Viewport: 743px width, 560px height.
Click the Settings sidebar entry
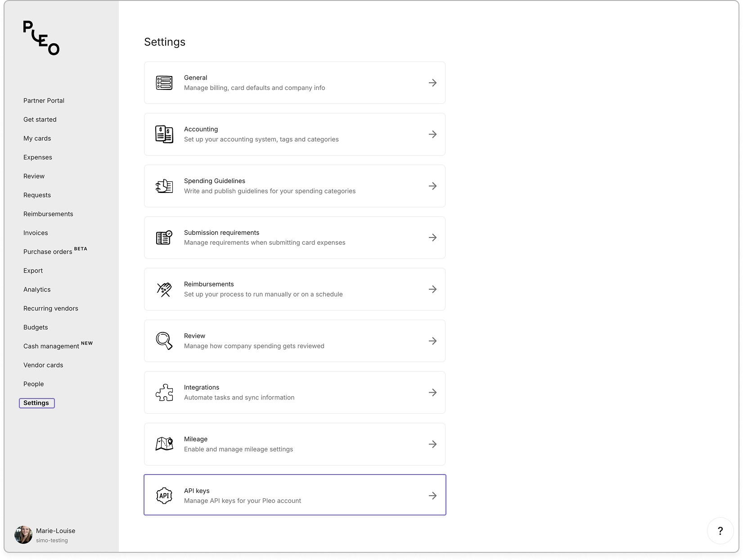[36, 403]
